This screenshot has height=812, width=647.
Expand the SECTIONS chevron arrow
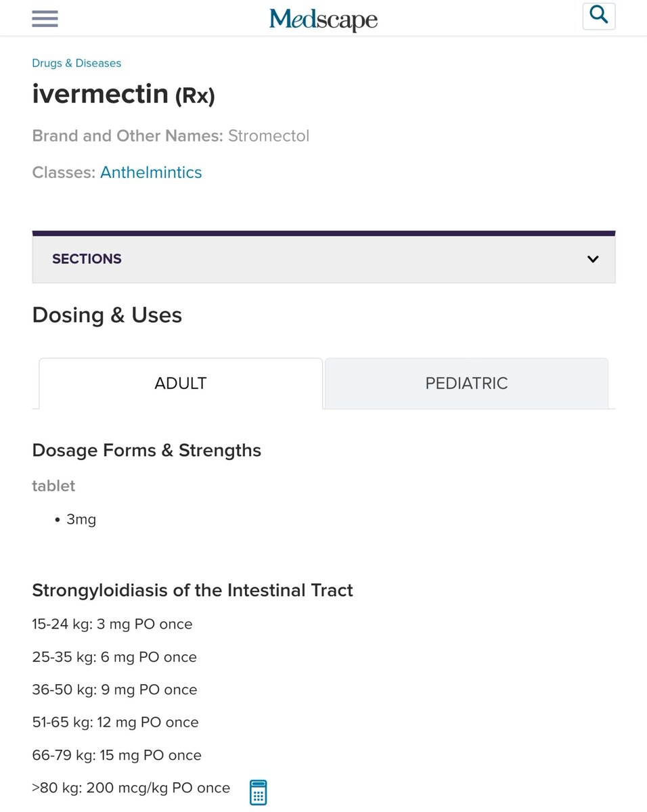[593, 259]
